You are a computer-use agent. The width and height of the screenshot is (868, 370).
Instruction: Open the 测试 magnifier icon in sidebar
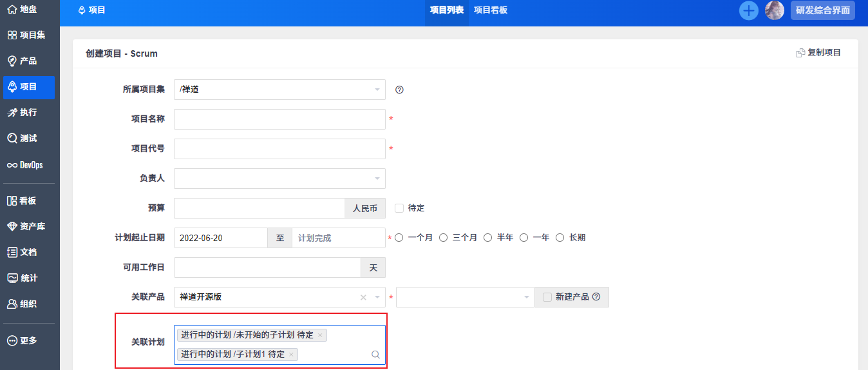[x=12, y=138]
